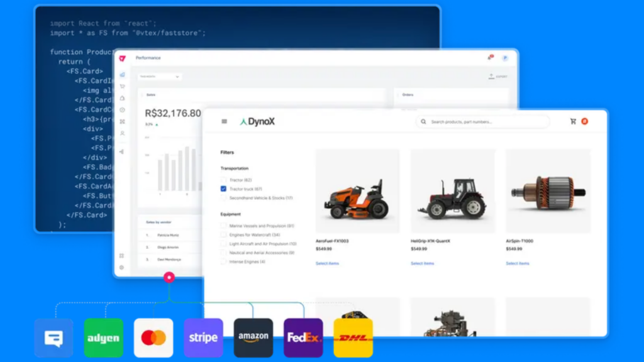Tick the Engines for Watercraft checkbox
The image size is (644, 362).
223,234
